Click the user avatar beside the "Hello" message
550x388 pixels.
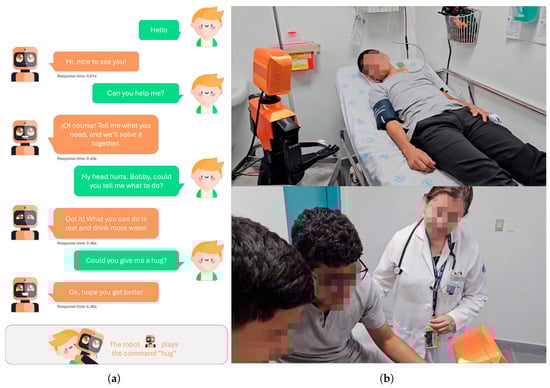coord(207,27)
